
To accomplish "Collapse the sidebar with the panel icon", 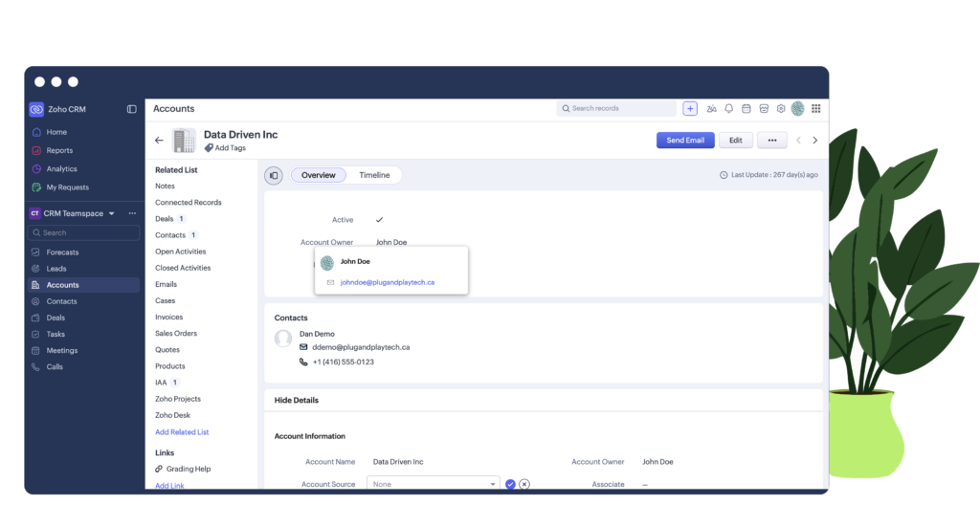I will pyautogui.click(x=131, y=109).
